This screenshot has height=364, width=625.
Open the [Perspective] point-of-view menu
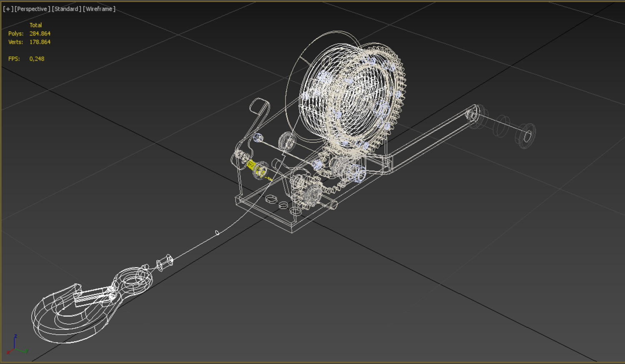coord(32,9)
